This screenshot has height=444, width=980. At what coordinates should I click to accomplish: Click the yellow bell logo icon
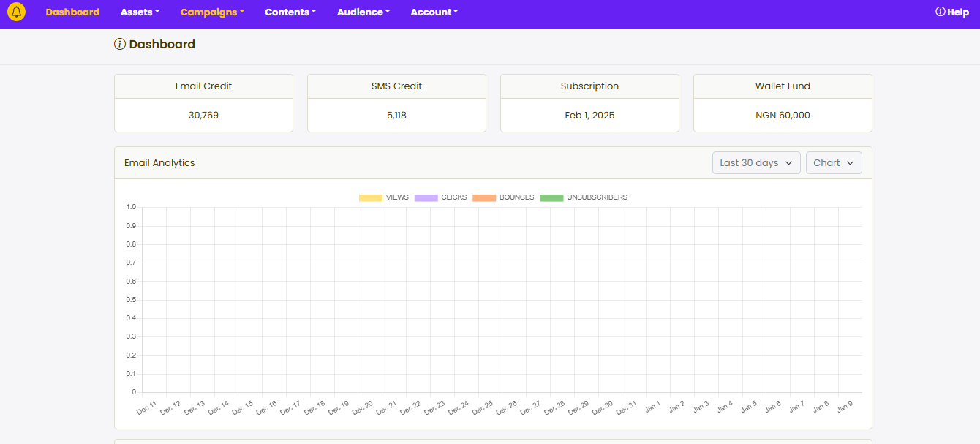coord(16,12)
